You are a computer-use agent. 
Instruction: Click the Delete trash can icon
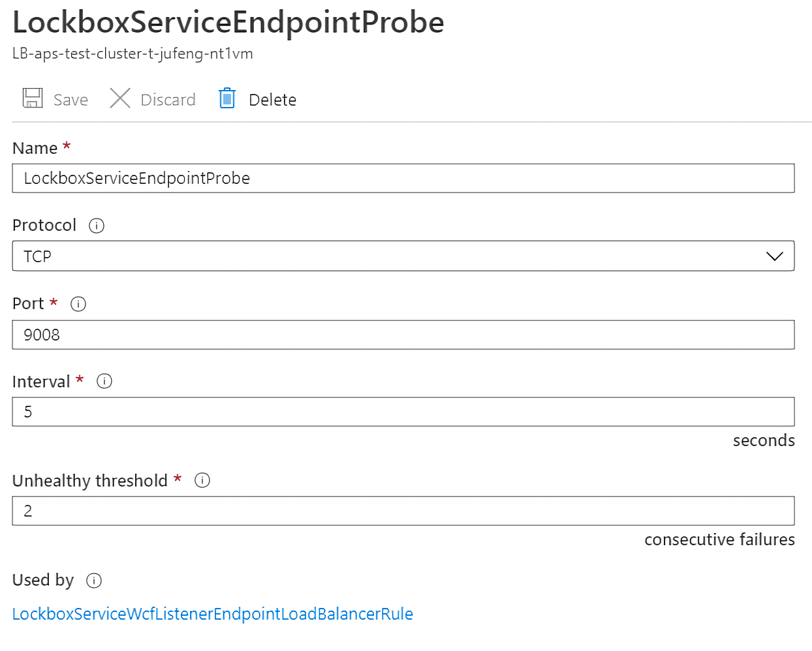(227, 98)
